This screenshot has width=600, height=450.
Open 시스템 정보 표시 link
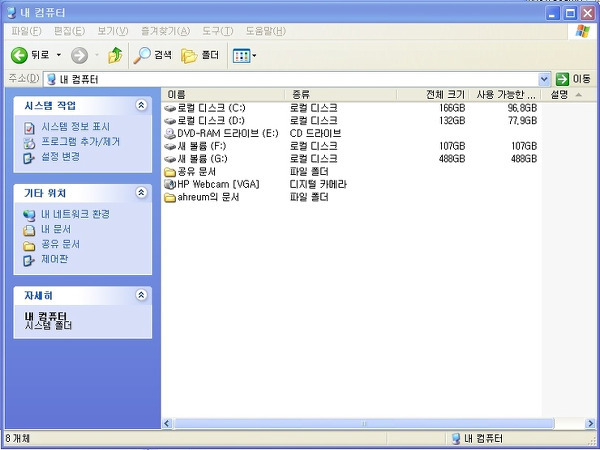click(x=75, y=127)
